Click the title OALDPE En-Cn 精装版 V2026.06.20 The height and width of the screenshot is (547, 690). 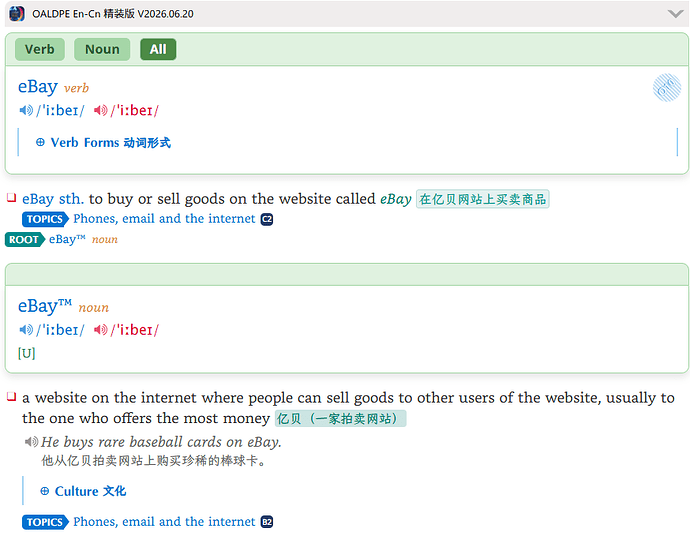[113, 14]
